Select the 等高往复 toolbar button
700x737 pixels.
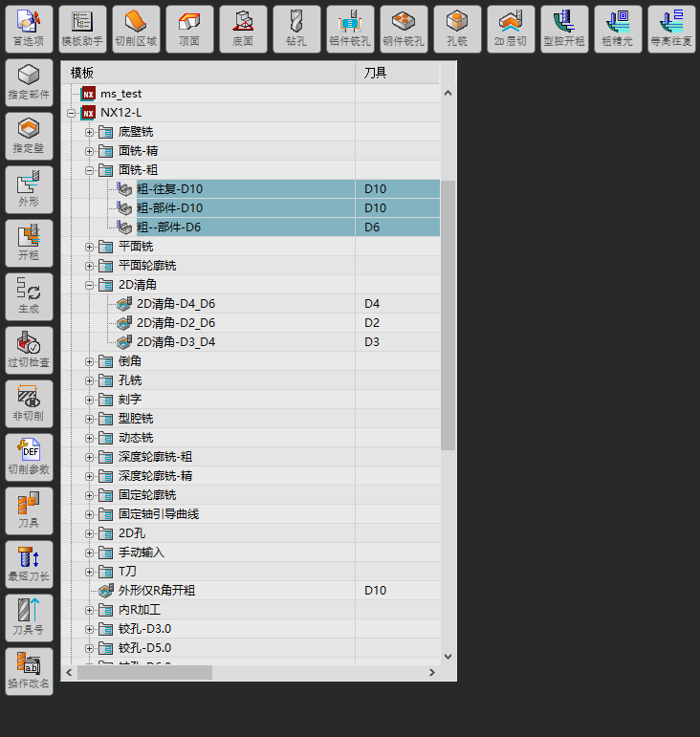pyautogui.click(x=671, y=29)
